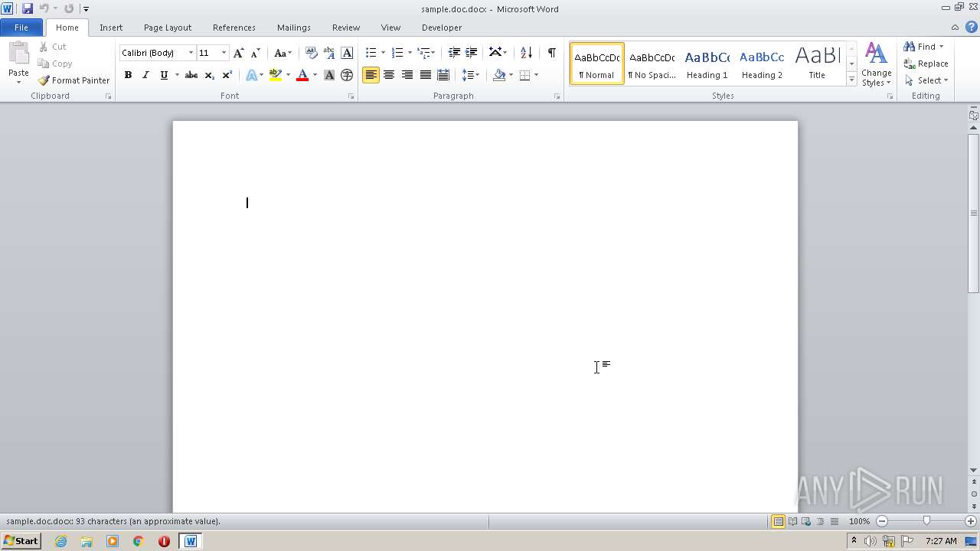The width and height of the screenshot is (980, 551).
Task: Open the font name dropdown
Action: click(x=191, y=53)
